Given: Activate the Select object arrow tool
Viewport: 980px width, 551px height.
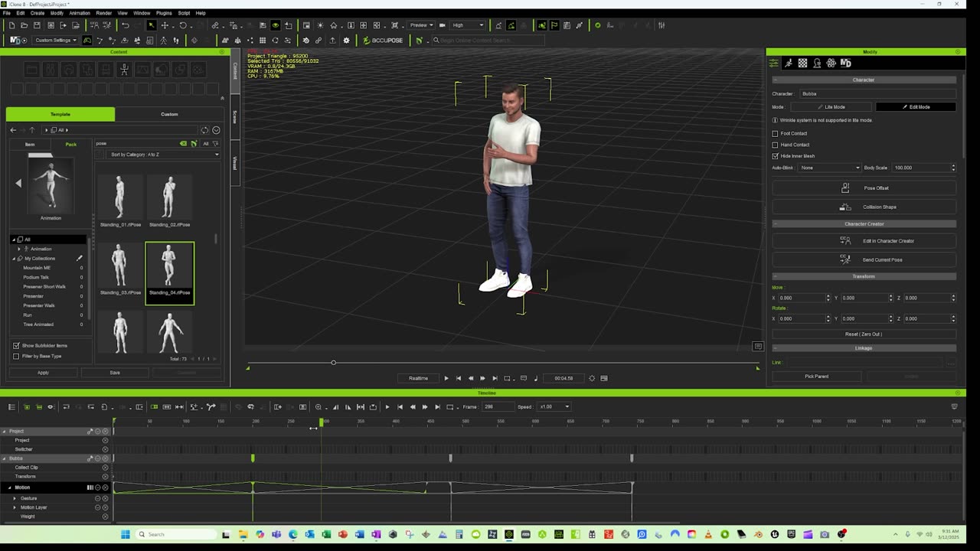Looking at the screenshot, I should point(152,25).
